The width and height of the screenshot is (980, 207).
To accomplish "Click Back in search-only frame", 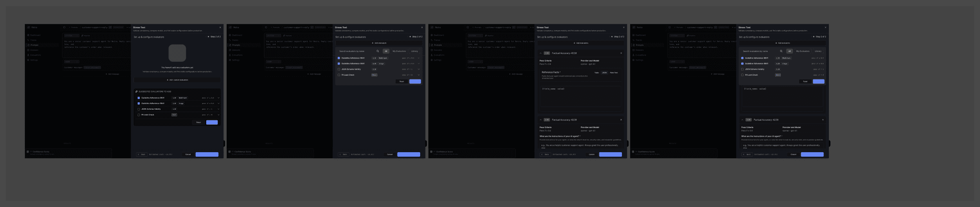I will pyautogui.click(x=343, y=155).
